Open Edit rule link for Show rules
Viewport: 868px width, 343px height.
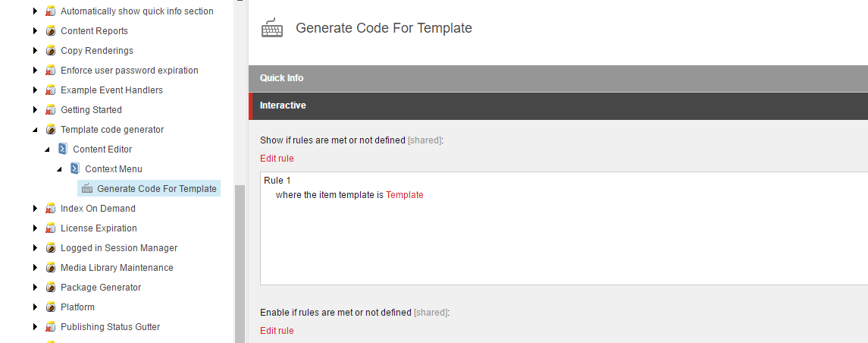277,159
